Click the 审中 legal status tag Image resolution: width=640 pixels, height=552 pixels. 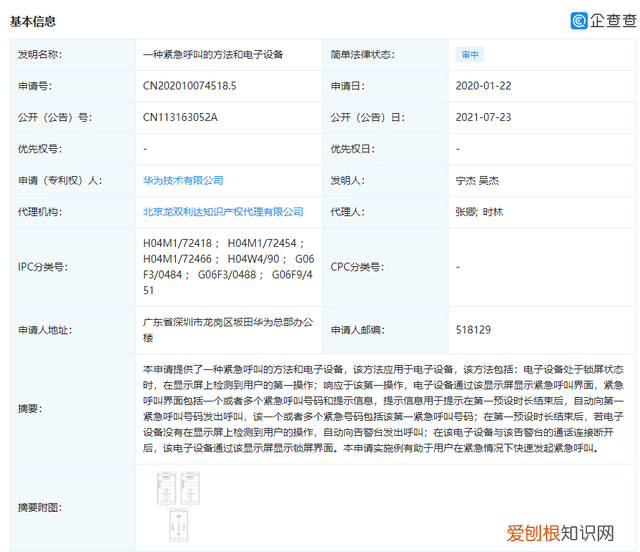click(x=470, y=55)
